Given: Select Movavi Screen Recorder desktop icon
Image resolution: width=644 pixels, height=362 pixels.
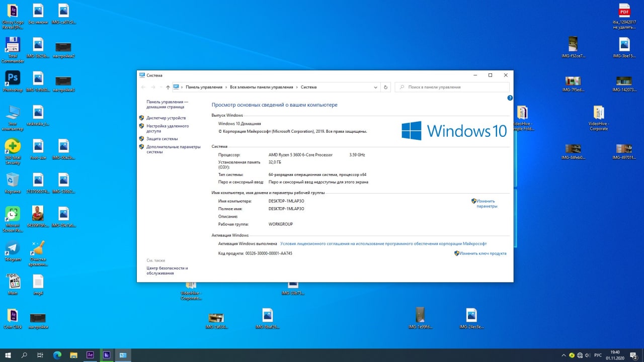Looking at the screenshot, I should click(x=13, y=219).
